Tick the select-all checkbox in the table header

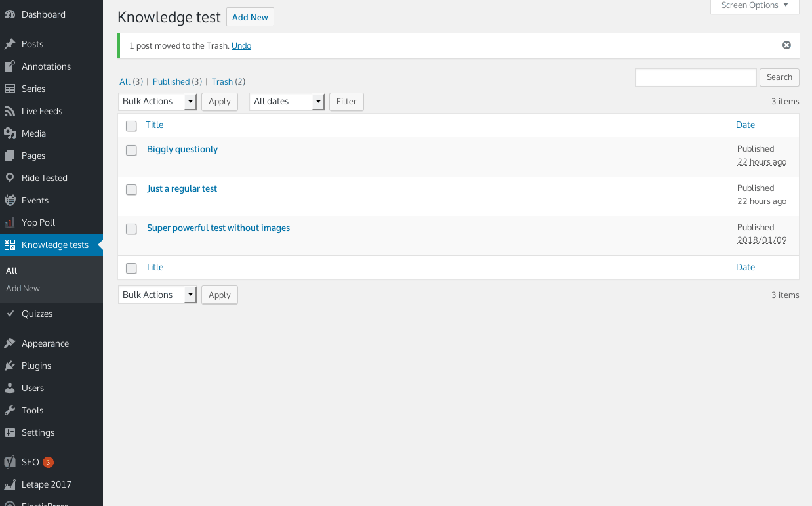coord(131,125)
